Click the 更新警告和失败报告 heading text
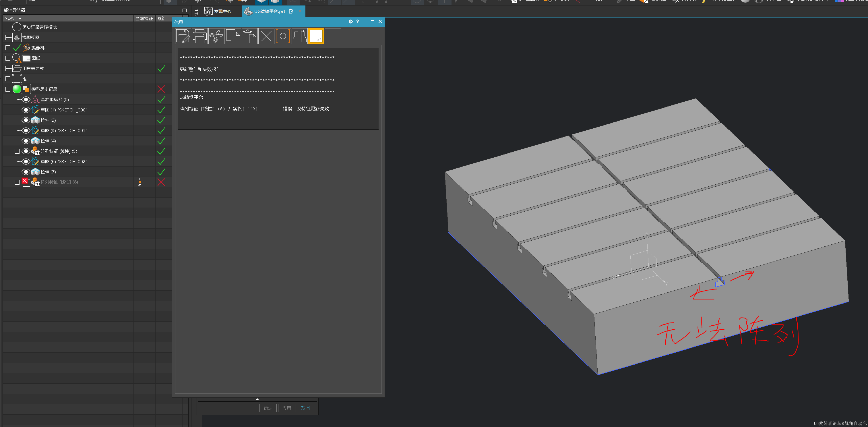Viewport: 868px width, 427px height. coord(200,69)
